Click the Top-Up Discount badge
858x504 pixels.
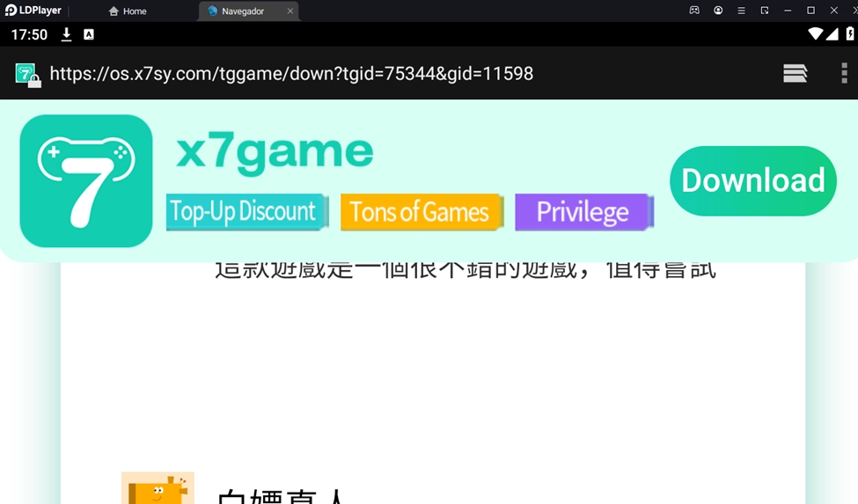click(x=247, y=212)
